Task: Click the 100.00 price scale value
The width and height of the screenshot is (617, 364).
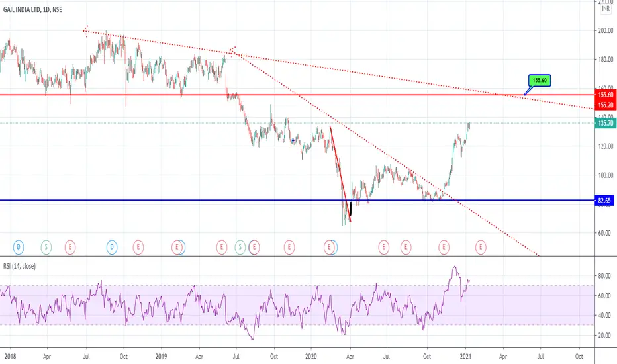Action: point(606,175)
